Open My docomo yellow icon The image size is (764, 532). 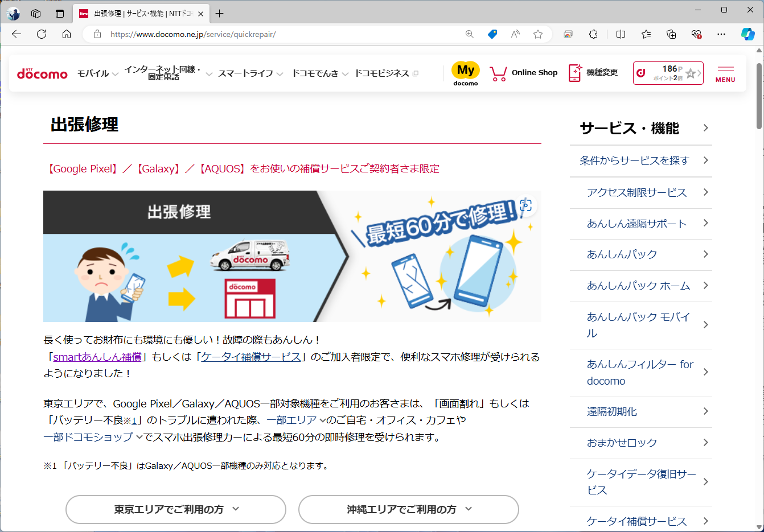[x=466, y=73]
